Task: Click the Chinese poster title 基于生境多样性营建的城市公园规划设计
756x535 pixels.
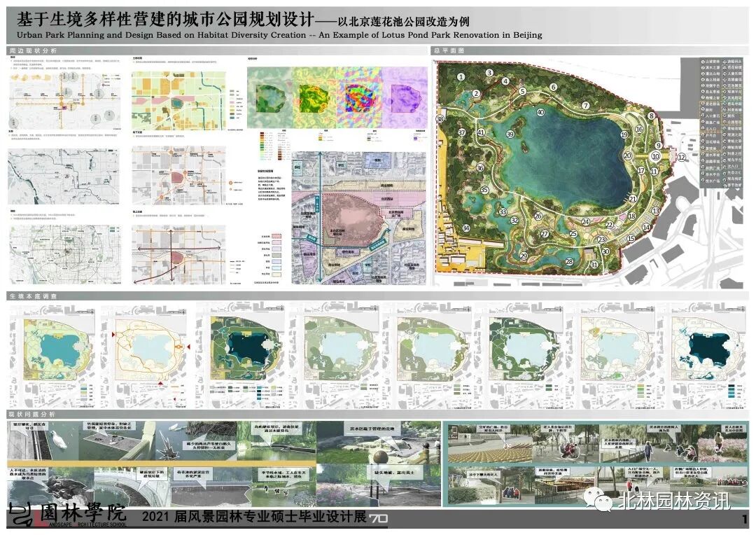Action: point(166,20)
